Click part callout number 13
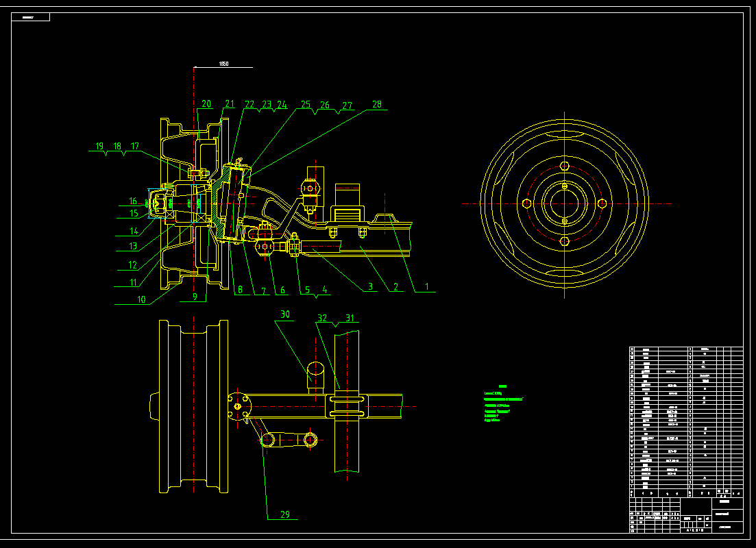756x548 pixels. coord(133,247)
